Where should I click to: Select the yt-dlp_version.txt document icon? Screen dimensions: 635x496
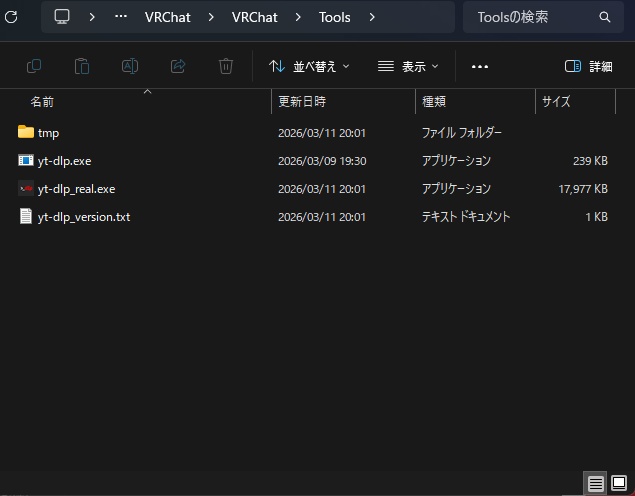(26, 216)
